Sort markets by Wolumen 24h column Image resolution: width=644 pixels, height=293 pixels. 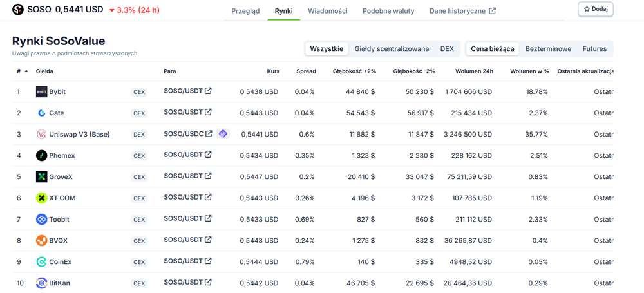coord(474,71)
